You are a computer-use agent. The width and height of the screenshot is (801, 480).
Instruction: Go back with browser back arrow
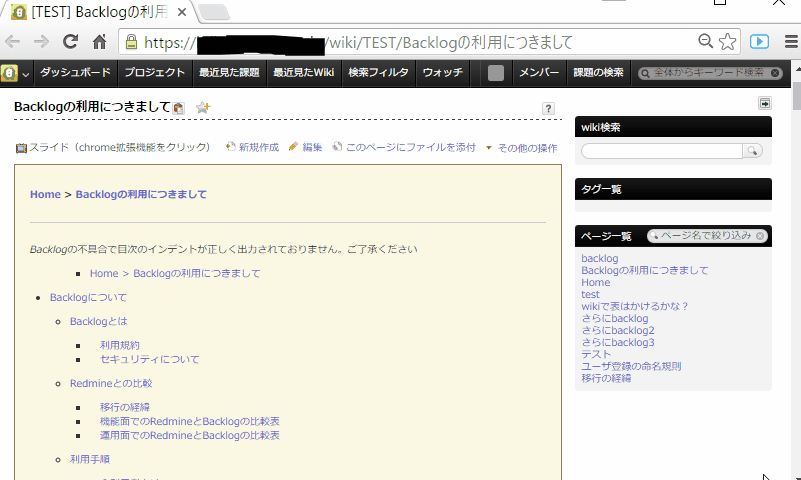[13, 42]
